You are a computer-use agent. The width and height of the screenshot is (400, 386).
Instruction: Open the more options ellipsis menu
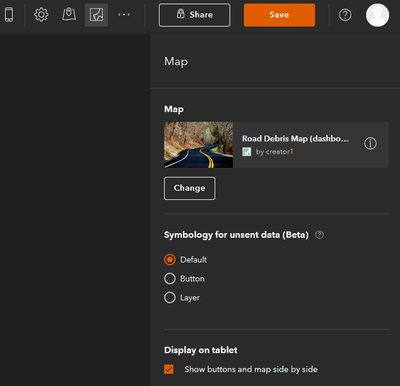[x=124, y=15]
